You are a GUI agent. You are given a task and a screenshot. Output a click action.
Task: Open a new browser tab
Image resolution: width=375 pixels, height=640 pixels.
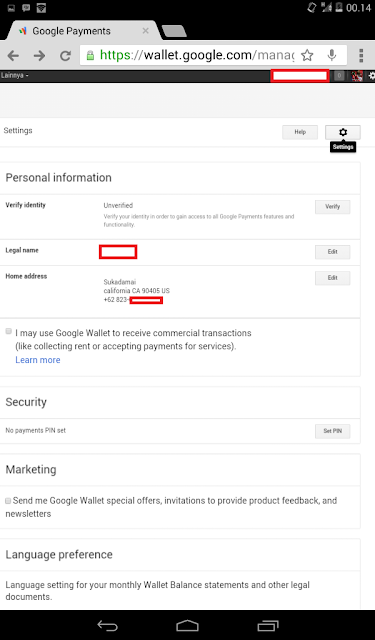point(174,31)
